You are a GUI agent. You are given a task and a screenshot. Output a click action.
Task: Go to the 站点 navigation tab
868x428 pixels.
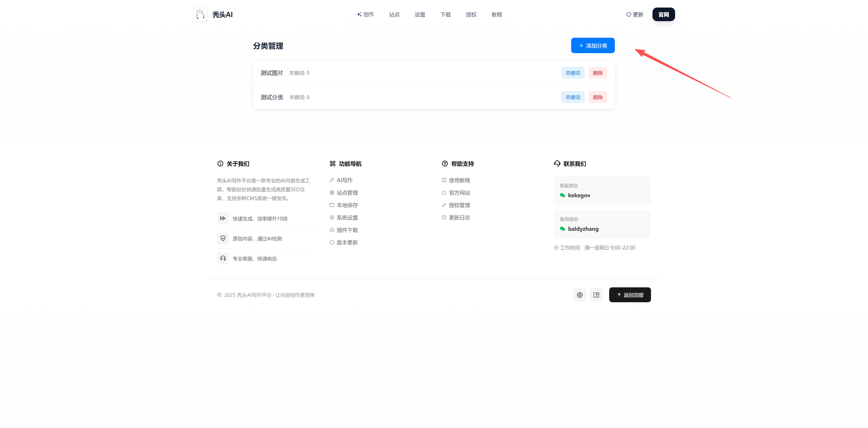click(394, 15)
